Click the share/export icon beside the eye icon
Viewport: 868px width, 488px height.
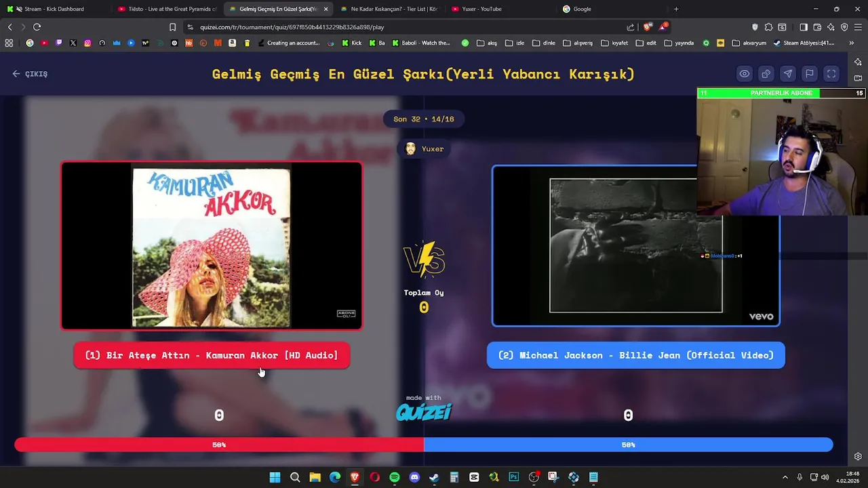766,74
